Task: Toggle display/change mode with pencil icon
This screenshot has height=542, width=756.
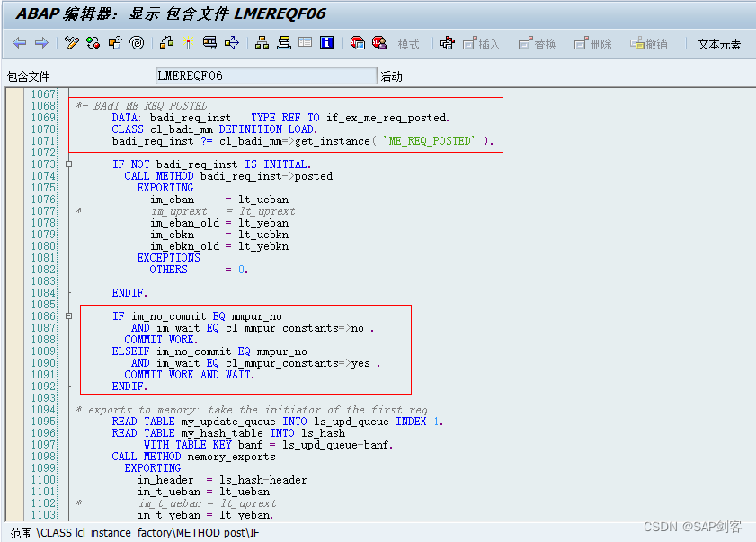Action: pos(69,42)
